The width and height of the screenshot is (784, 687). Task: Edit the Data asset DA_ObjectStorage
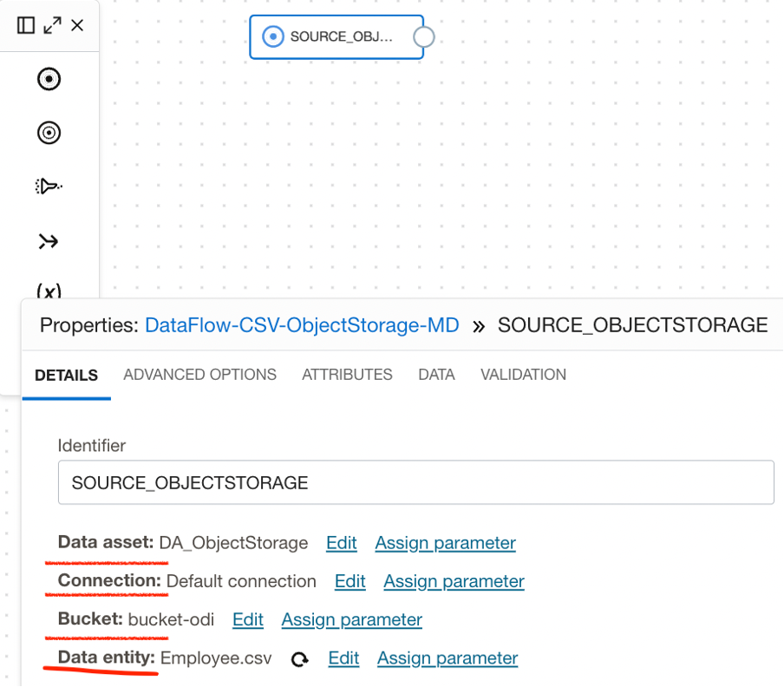coord(341,543)
